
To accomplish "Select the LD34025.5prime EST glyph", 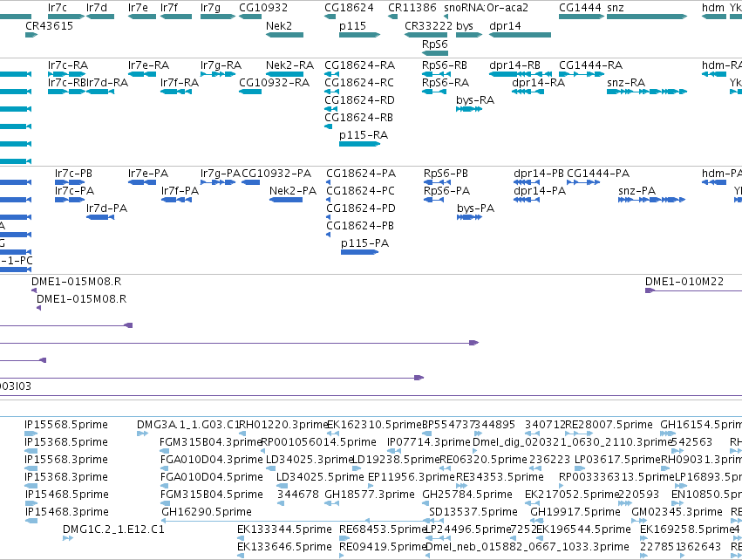I will (282, 486).
